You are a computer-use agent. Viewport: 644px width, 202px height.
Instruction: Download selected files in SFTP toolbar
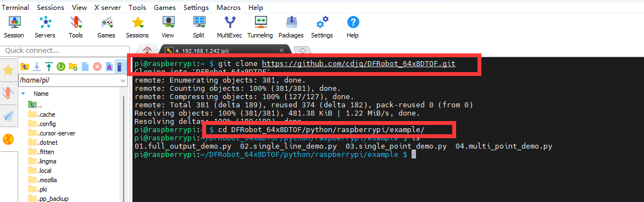click(37, 66)
